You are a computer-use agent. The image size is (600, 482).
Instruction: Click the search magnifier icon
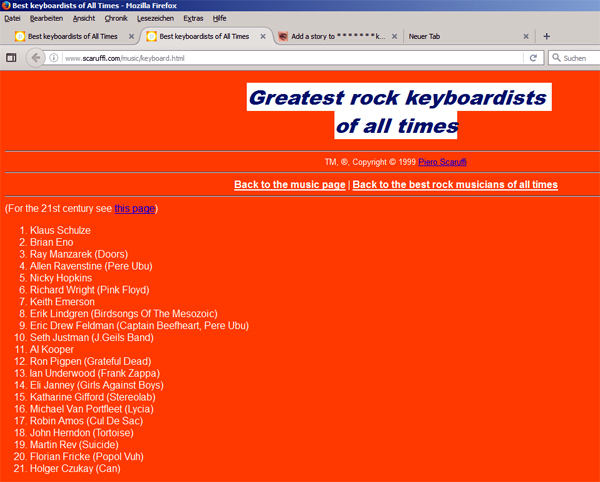coord(556,58)
